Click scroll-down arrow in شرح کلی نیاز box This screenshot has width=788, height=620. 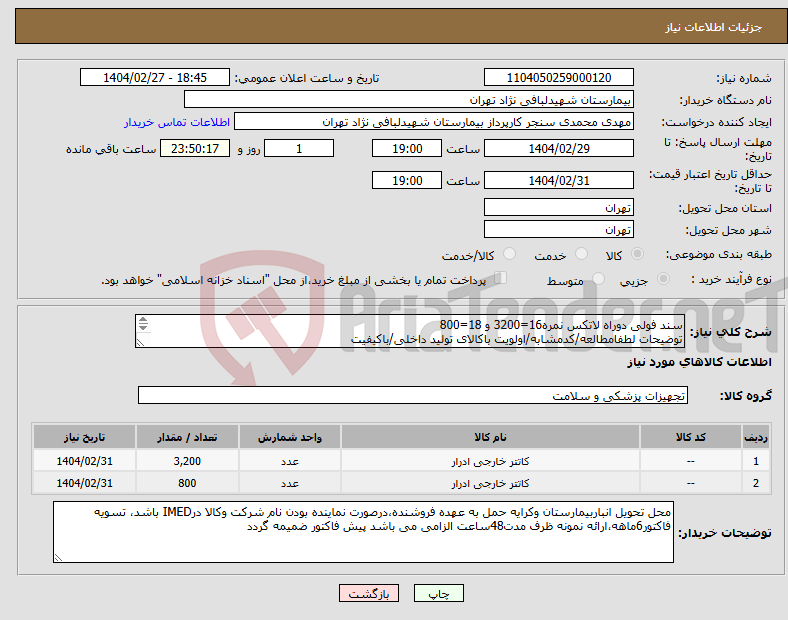pyautogui.click(x=143, y=327)
